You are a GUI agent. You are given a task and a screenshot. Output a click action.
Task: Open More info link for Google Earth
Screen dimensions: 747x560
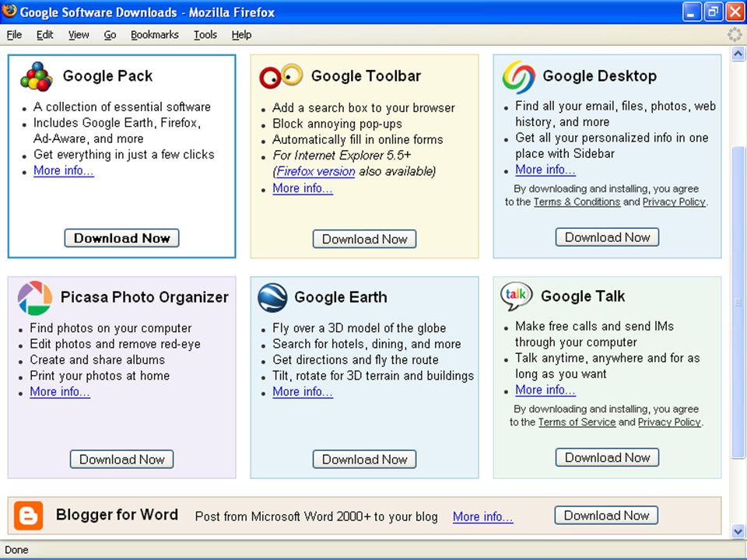click(x=303, y=391)
